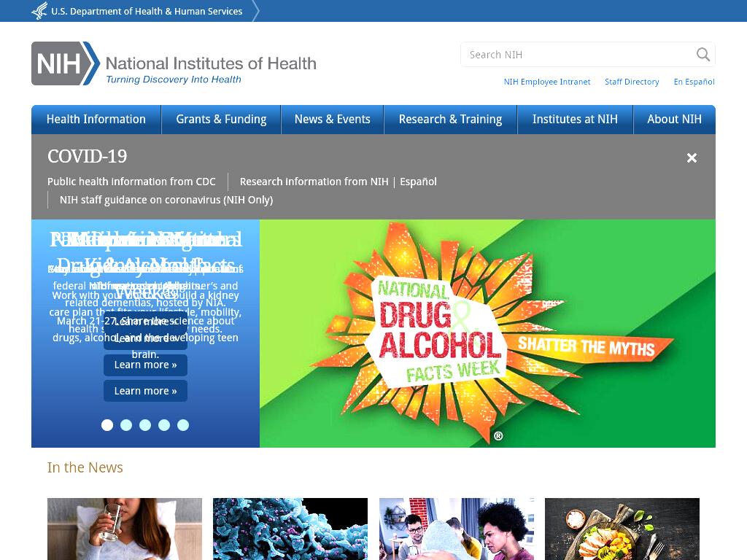This screenshot has width=747, height=560.
Task: Open the About NIH menu
Action: click(675, 120)
